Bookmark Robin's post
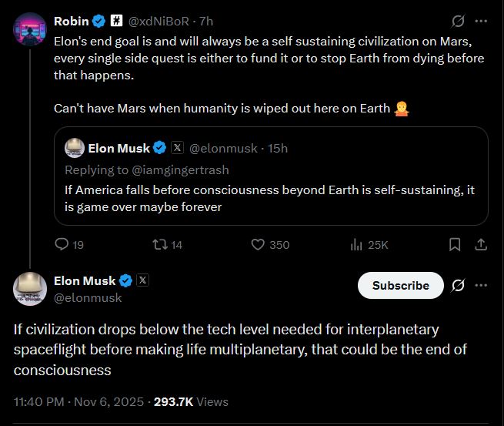The height and width of the screenshot is (426, 504). pos(455,245)
